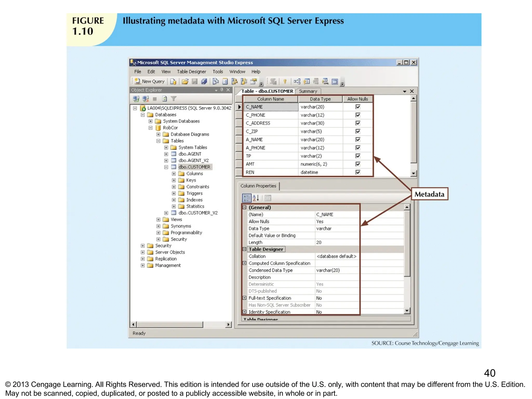Collapse the (General) properties section

[x=244, y=207]
